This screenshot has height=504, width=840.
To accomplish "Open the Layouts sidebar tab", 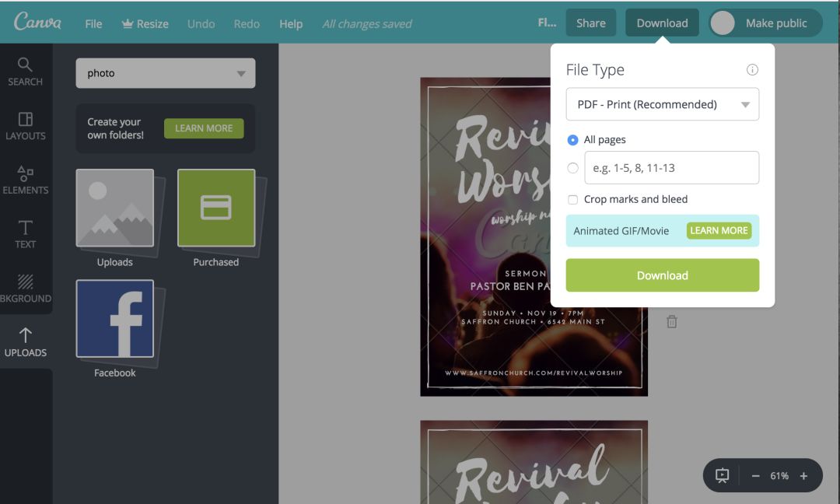I will point(25,127).
